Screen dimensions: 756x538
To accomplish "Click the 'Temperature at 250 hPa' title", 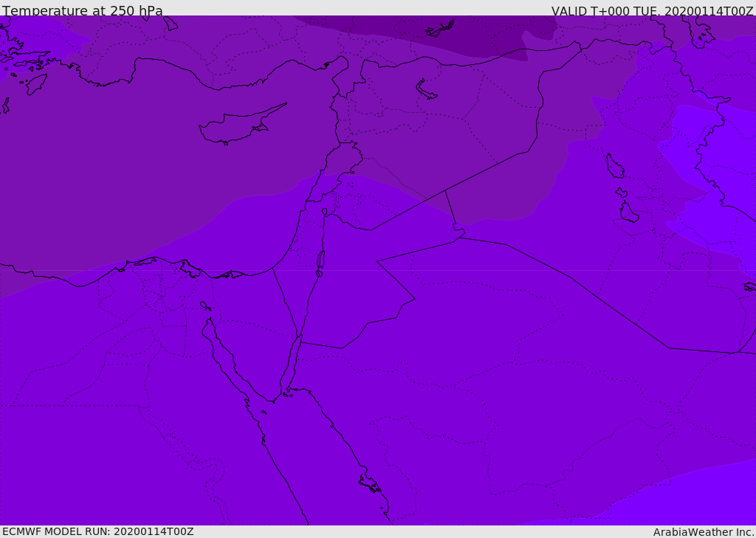I will pos(83,10).
